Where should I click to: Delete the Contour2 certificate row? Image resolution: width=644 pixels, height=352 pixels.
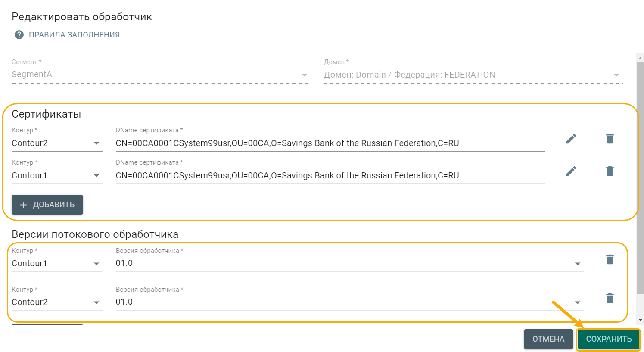(x=610, y=139)
